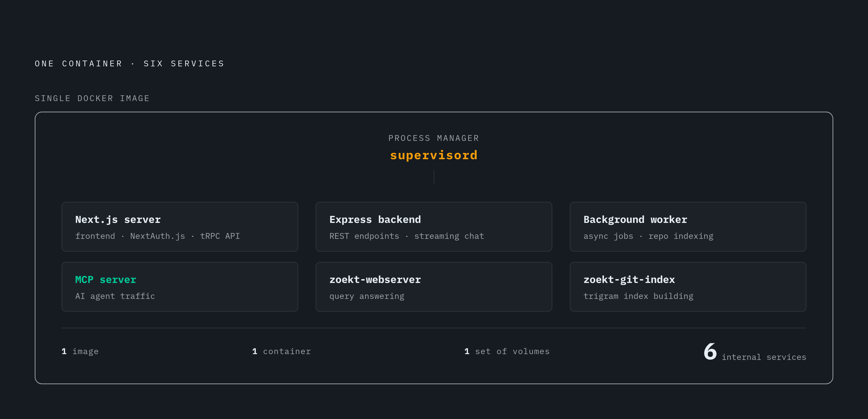Image resolution: width=868 pixels, height=419 pixels.
Task: Click the 'ONE CONTAINER · SIX SERVICES' heading
Action: [x=129, y=64]
